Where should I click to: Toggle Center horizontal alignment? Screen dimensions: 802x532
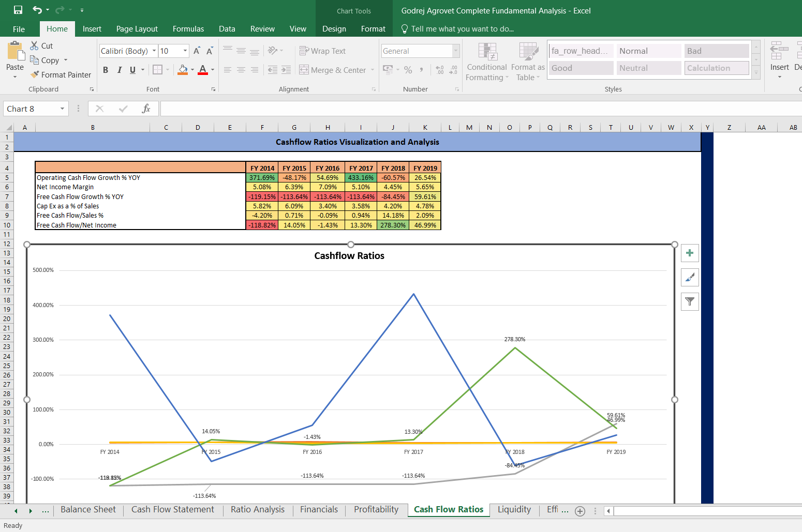(241, 70)
